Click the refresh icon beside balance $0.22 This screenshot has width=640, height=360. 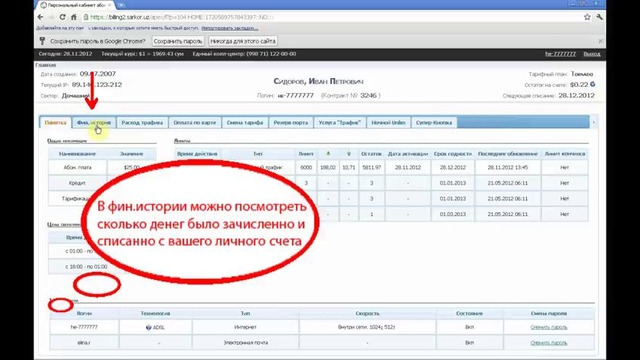[x=593, y=84]
